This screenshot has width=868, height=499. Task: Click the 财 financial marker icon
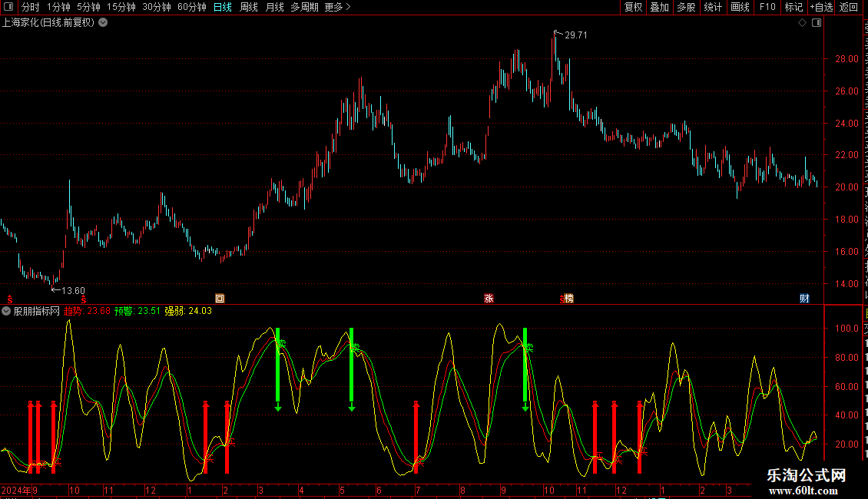804,299
